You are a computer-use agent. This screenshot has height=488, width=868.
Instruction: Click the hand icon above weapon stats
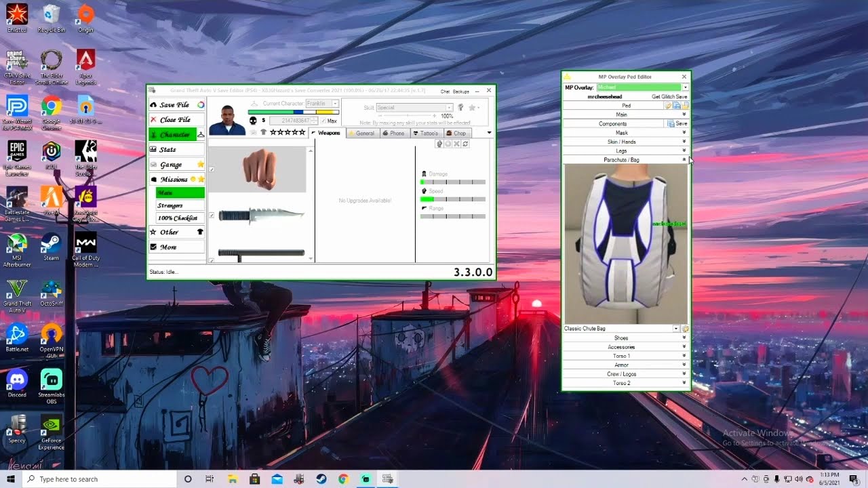click(x=439, y=144)
